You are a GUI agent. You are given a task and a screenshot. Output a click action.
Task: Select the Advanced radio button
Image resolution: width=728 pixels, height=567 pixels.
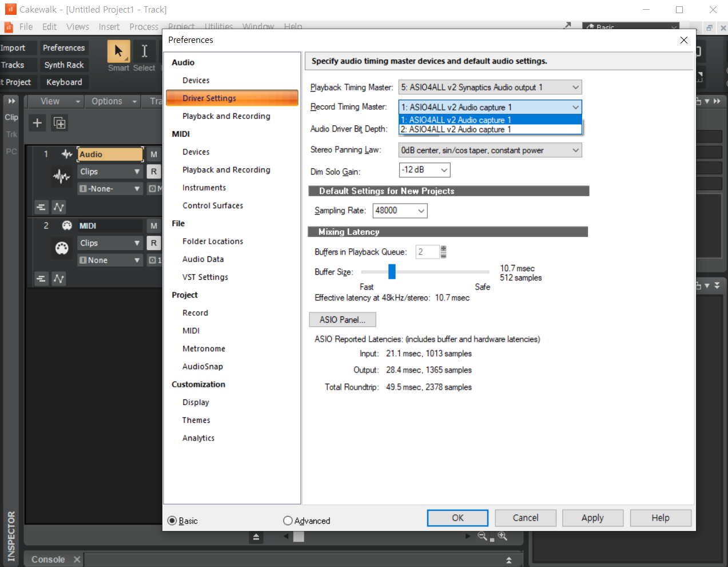288,521
